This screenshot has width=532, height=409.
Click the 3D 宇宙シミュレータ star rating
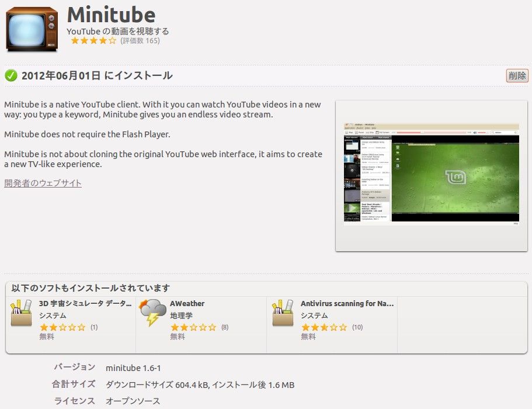[x=62, y=327]
